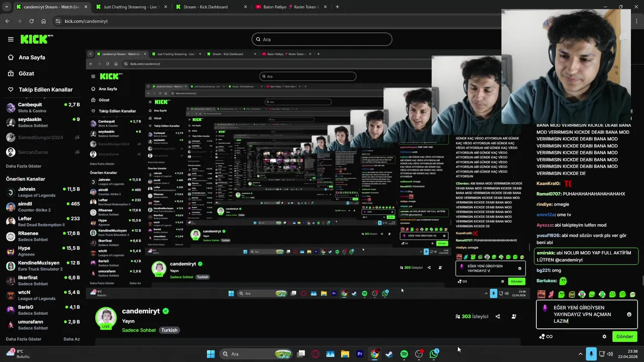This screenshot has height=362, width=644.
Task: Open Lefter Red Dead Redemption channel
Action: coord(43,221)
